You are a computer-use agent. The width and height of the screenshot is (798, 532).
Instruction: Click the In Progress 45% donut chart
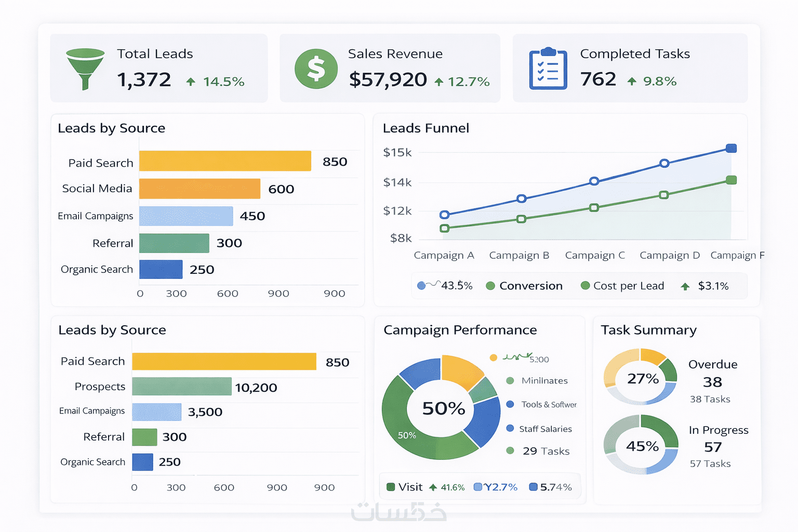pos(641,444)
